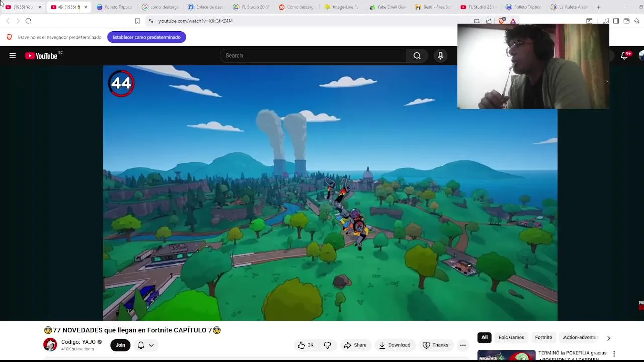The height and width of the screenshot is (362, 644).
Task: Switch to the Google 'como descarga' tab
Action: point(160,7)
